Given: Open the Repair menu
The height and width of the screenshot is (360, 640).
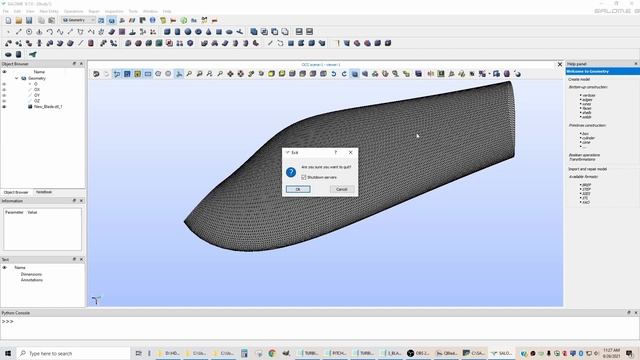Looking at the screenshot, I should tap(94, 11).
